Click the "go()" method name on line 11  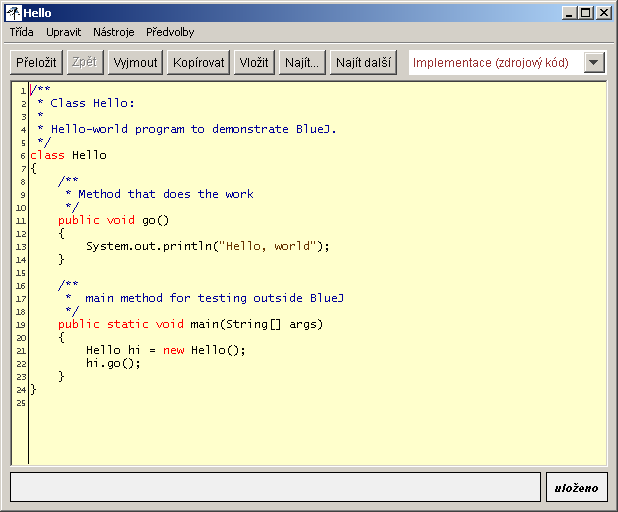(x=155, y=220)
